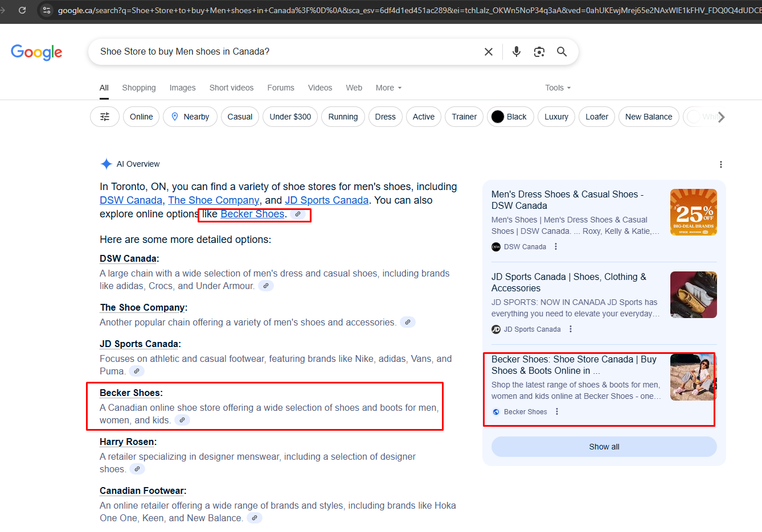Enable the Under $300 filter chip

pos(290,117)
